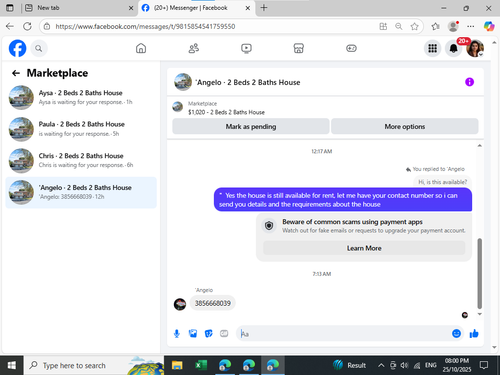This screenshot has height=375, width=500.
Task: Click the listing header thumbnail for 'Angelo
Action: click(183, 82)
